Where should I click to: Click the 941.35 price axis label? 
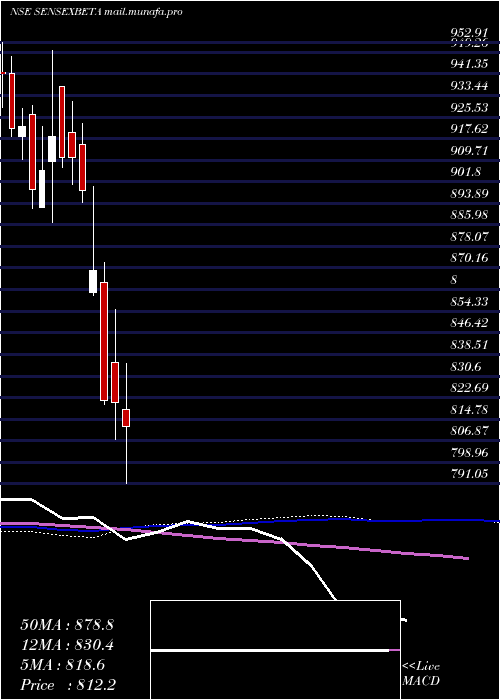point(469,65)
